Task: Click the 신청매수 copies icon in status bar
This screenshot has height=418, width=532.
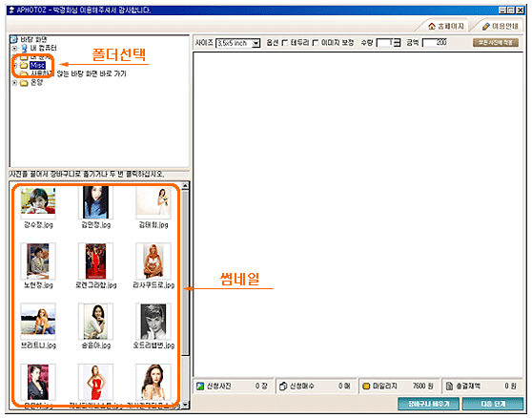Action: point(283,387)
